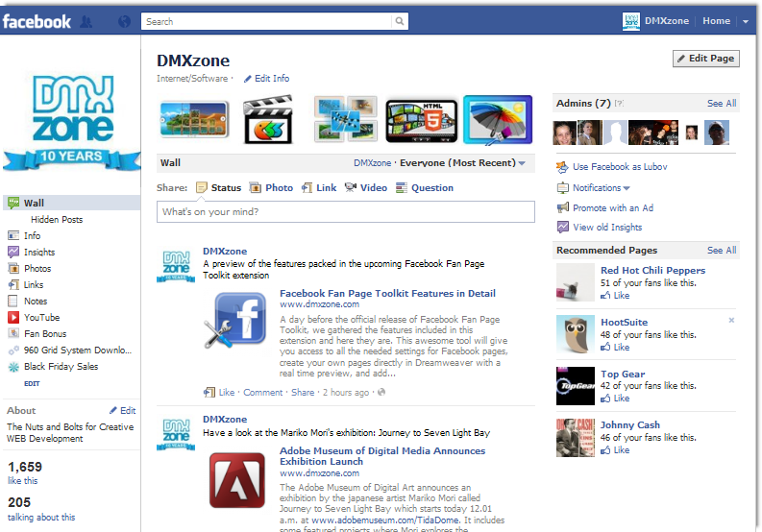Open View old Insights
This screenshot has height=532, width=762.
(x=600, y=227)
